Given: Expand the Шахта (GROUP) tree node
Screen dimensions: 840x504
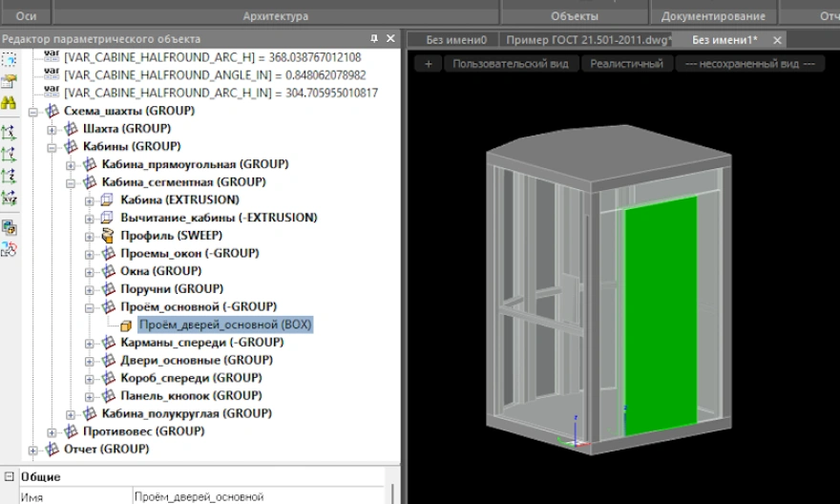Looking at the screenshot, I should pos(52,129).
